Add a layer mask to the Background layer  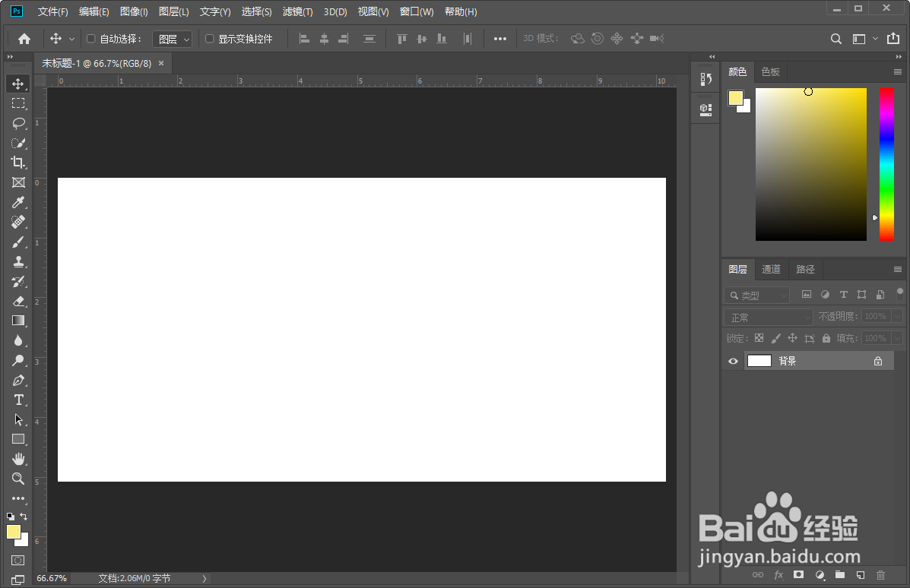798,575
